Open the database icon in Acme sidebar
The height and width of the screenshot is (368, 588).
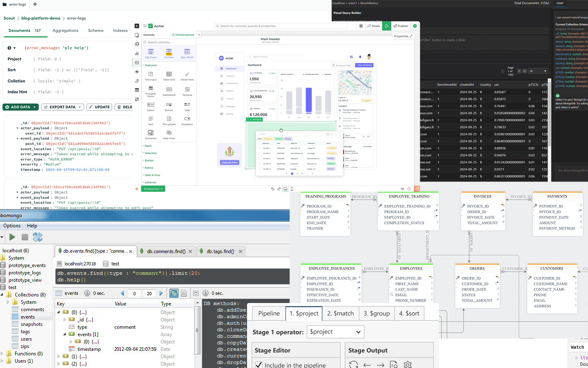click(137, 63)
